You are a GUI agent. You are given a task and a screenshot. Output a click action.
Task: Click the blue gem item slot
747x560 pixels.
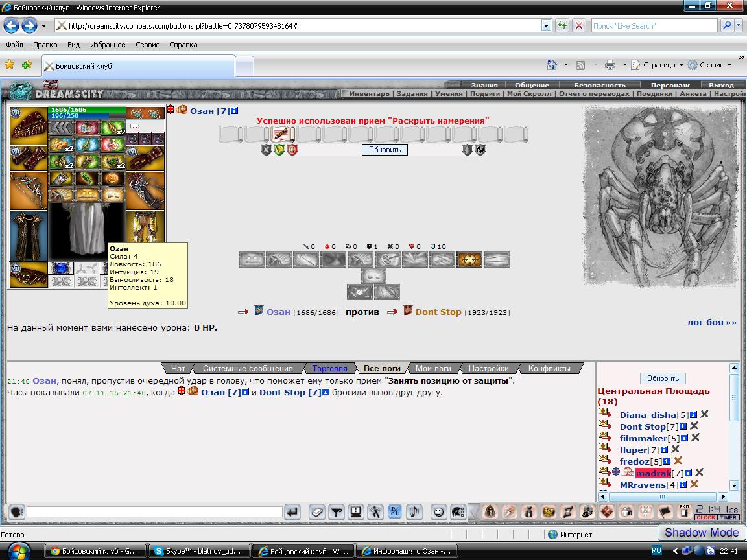pyautogui.click(x=60, y=268)
